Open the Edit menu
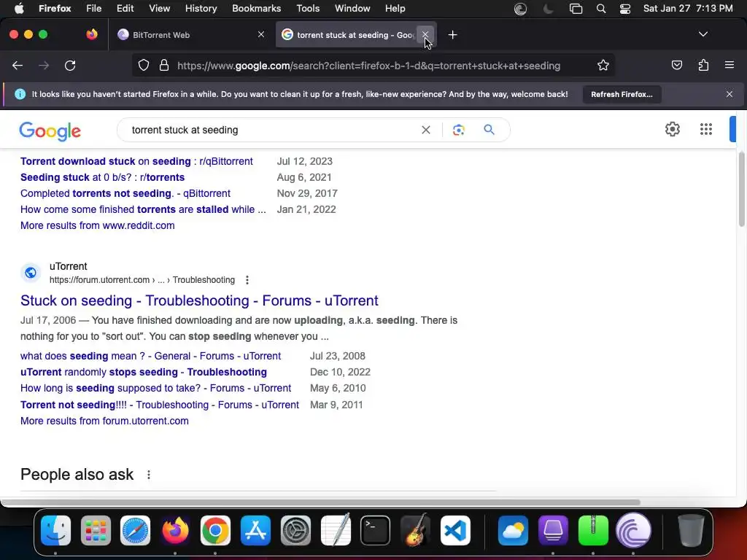 pyautogui.click(x=125, y=8)
